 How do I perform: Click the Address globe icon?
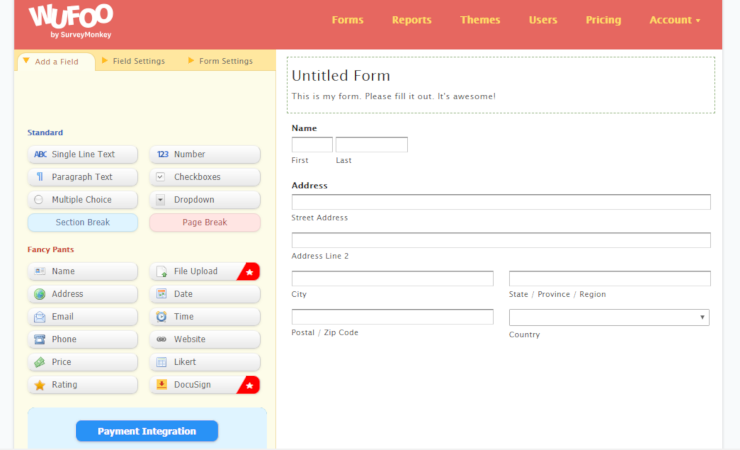coord(40,294)
